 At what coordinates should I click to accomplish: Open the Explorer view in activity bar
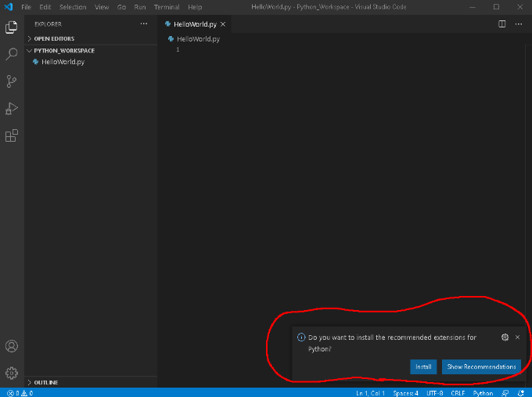pos(12,27)
